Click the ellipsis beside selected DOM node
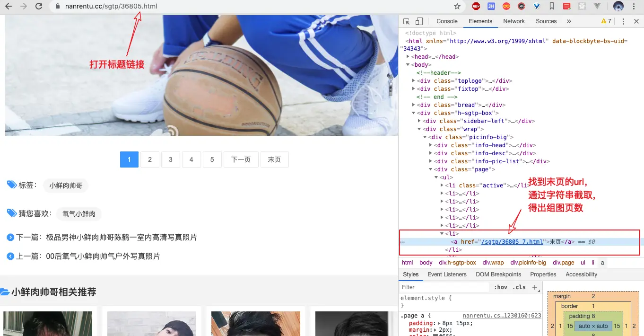Viewport: 644px width, 336px height. tap(402, 242)
